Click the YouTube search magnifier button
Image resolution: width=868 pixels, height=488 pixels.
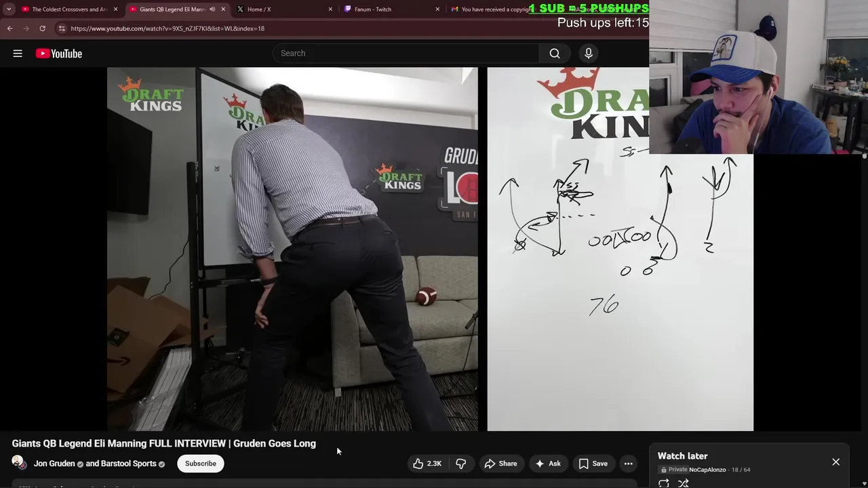point(555,54)
